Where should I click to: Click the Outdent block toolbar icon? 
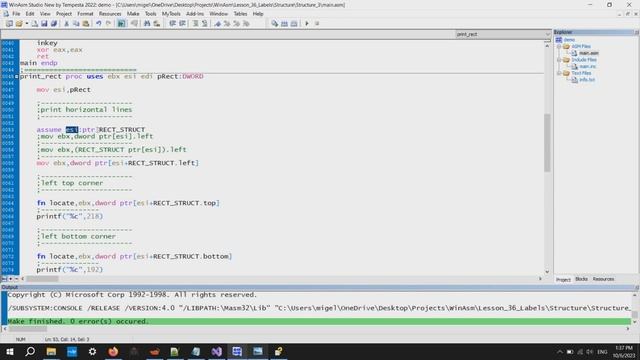tap(182, 24)
